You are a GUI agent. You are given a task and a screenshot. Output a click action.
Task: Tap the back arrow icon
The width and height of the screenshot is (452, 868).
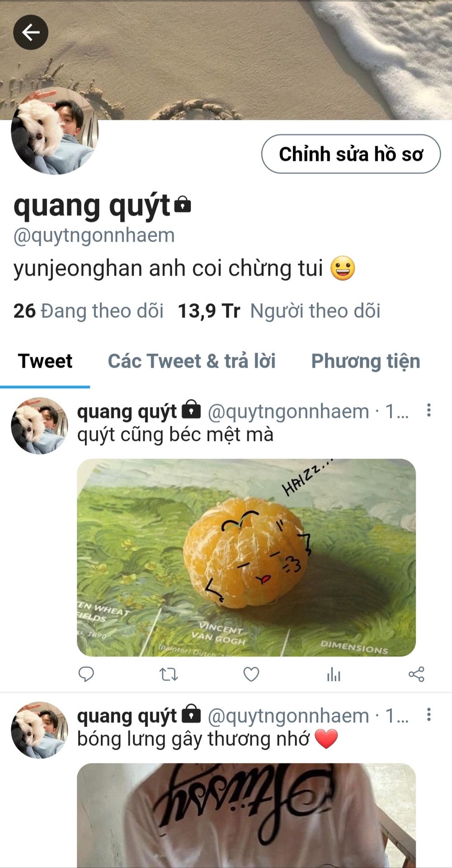(31, 33)
